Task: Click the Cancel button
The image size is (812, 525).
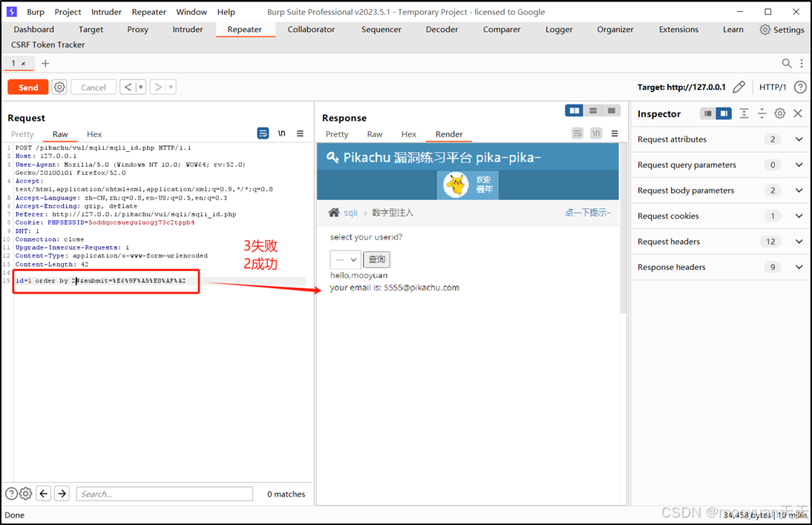Action: click(94, 87)
